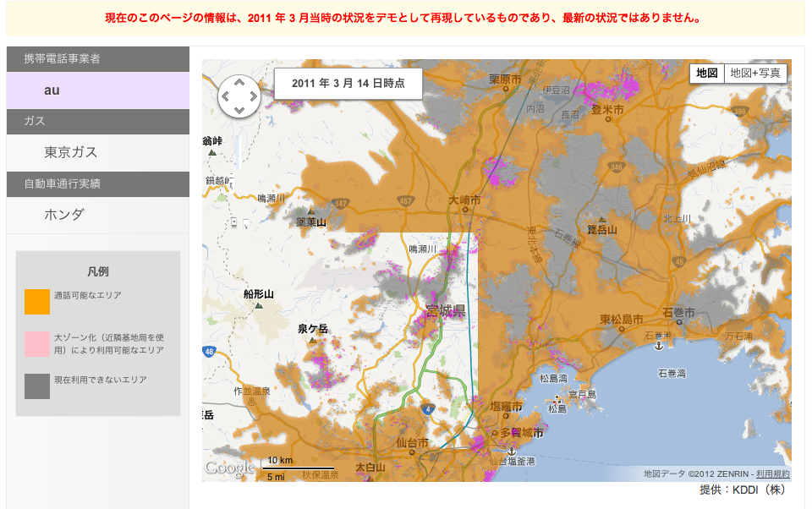This screenshot has height=509, width=812.
Task: Click the 石巻港 anchor icon
Action: coord(659,346)
